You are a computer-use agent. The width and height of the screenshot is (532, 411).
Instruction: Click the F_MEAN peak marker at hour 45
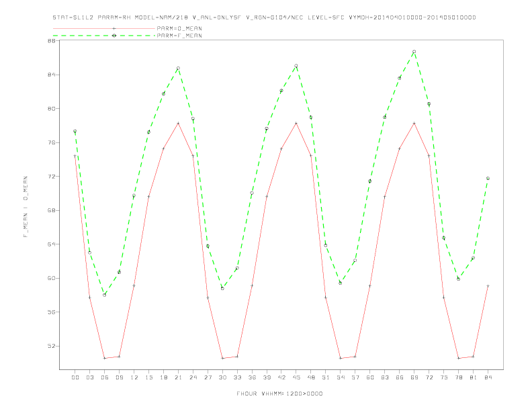pyautogui.click(x=296, y=66)
